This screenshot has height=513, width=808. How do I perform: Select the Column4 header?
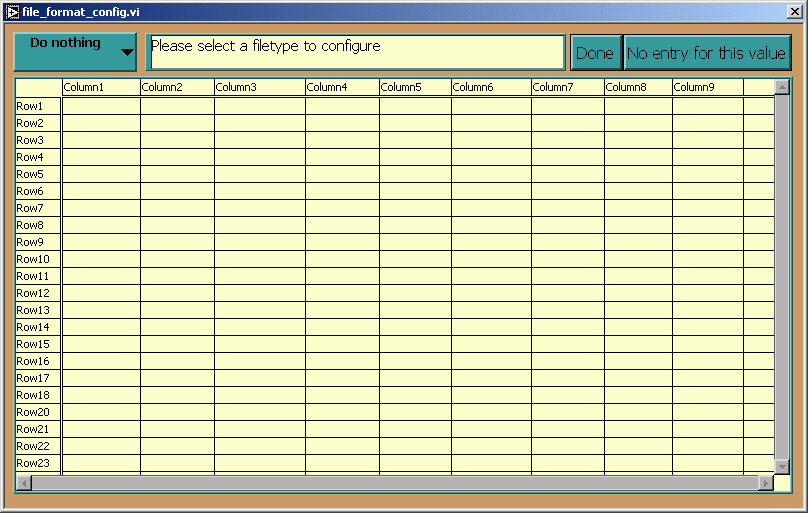(342, 87)
